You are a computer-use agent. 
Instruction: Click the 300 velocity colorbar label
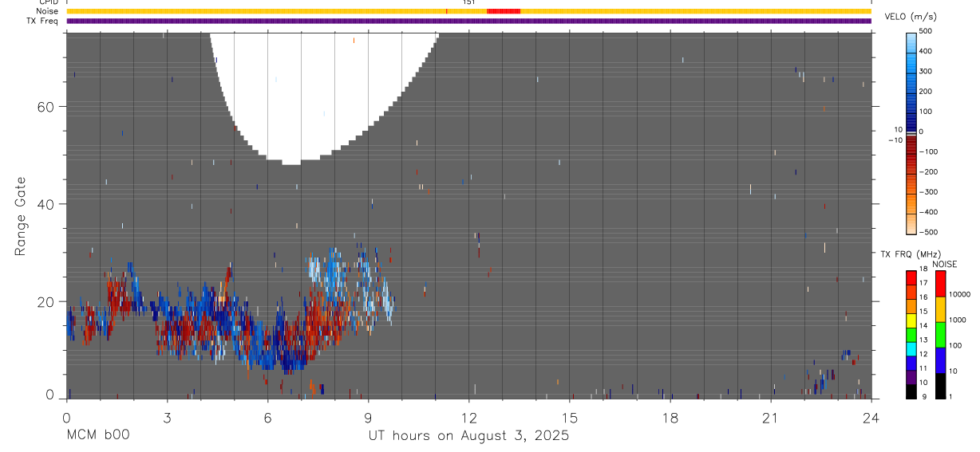(x=926, y=72)
